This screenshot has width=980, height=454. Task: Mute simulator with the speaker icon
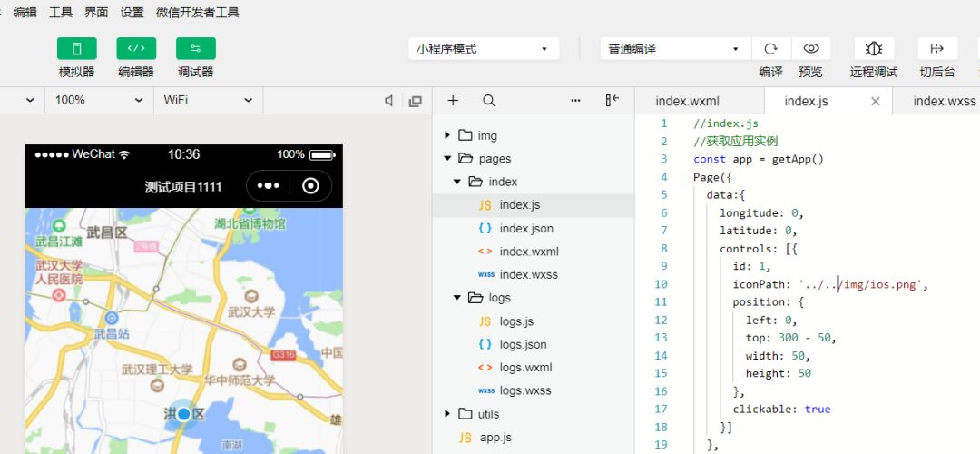click(388, 101)
